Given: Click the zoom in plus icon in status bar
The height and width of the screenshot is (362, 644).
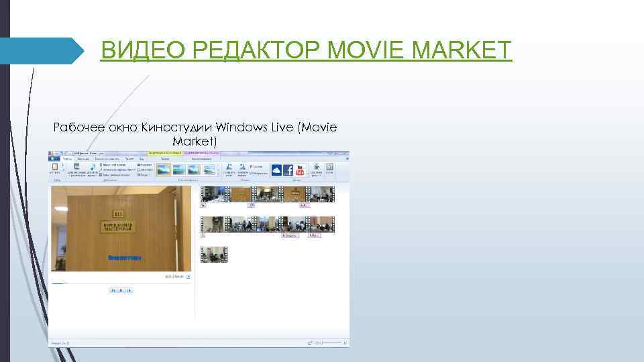Looking at the screenshot, I should pyautogui.click(x=345, y=343).
